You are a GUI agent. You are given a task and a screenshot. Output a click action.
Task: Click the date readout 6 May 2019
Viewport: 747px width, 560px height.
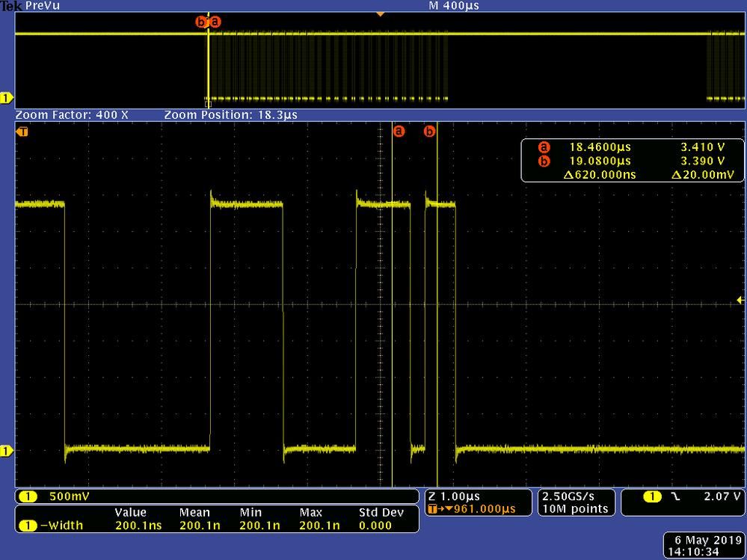tap(708, 541)
